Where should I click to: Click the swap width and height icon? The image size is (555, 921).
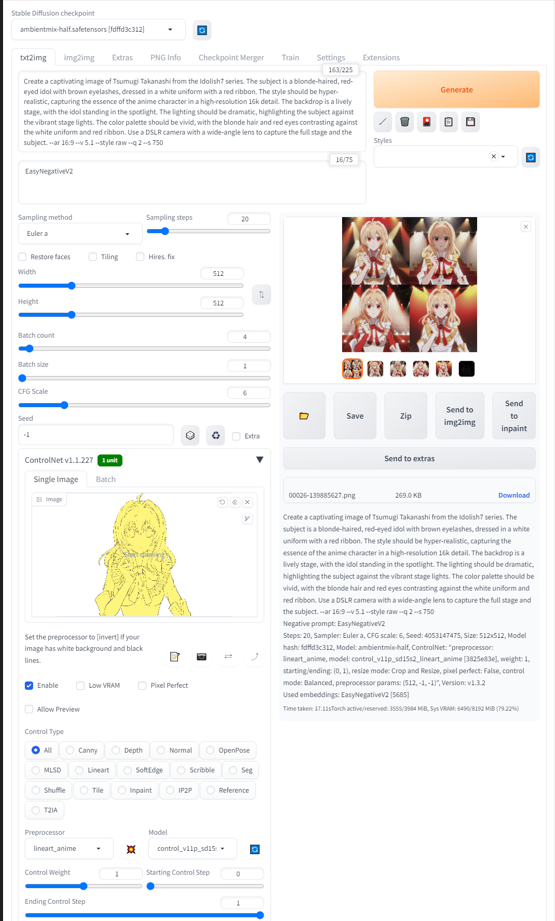[x=261, y=294]
